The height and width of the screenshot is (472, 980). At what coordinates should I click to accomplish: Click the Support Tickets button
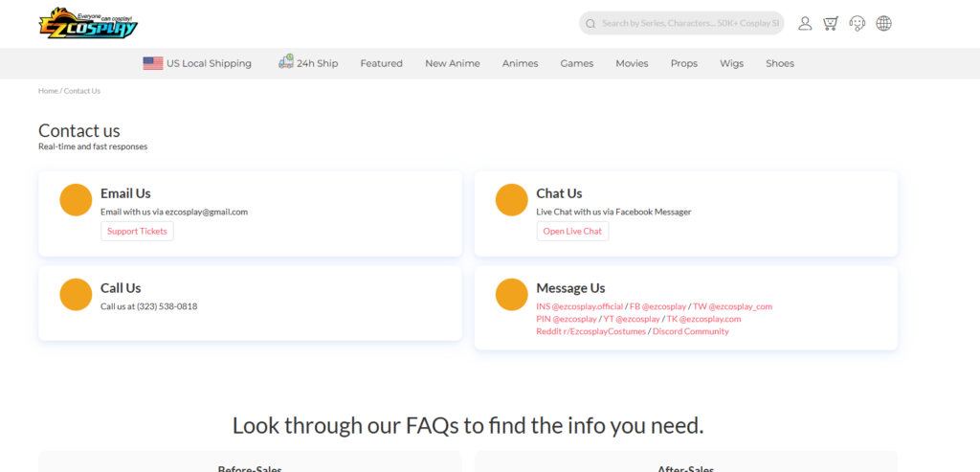137,232
